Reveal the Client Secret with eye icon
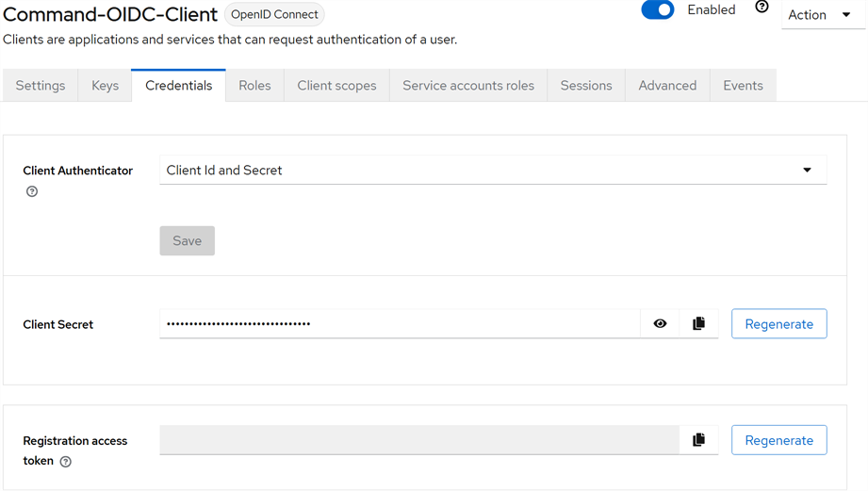 tap(660, 323)
